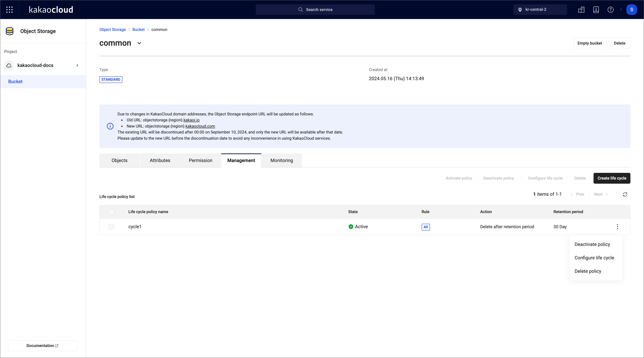
Task: Click the kakaocloud logo
Action: tap(51, 10)
